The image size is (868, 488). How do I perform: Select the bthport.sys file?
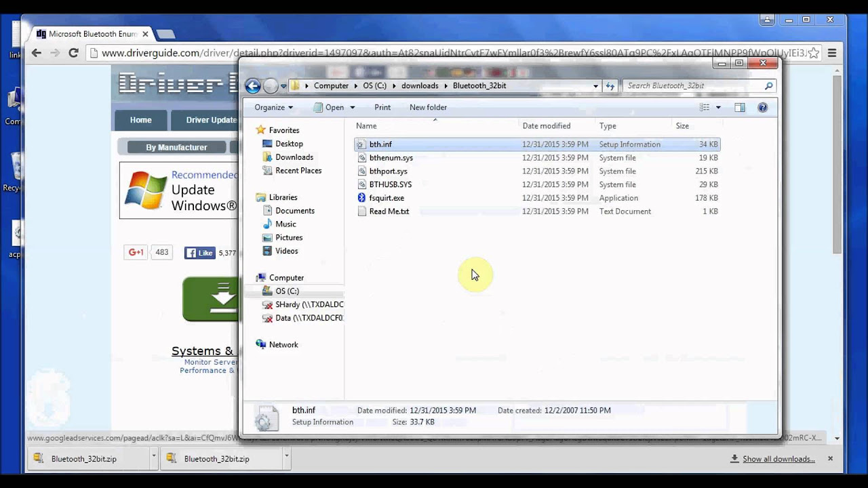pyautogui.click(x=388, y=171)
